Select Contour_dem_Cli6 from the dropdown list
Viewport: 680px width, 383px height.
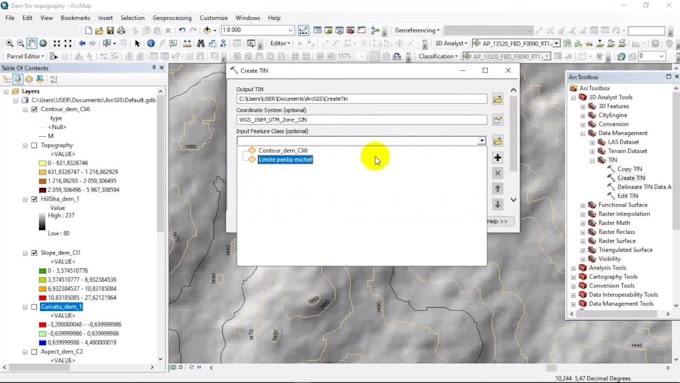[283, 150]
